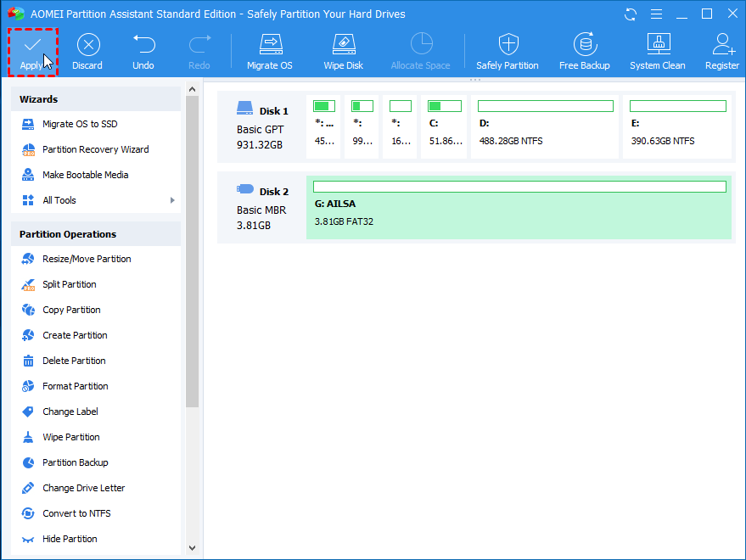
Task: Click the refresh icon in title bar
Action: 630,14
